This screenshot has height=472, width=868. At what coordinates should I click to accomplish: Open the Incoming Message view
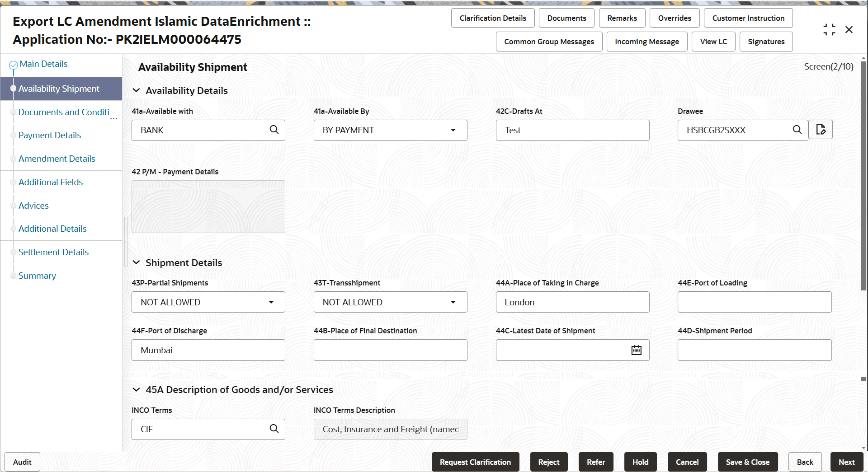646,41
